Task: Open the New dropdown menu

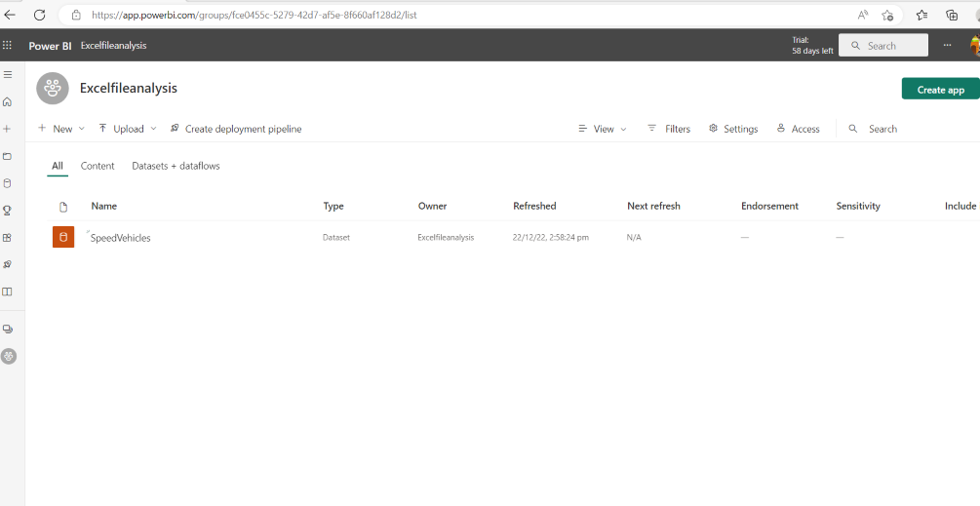Action: click(x=61, y=129)
